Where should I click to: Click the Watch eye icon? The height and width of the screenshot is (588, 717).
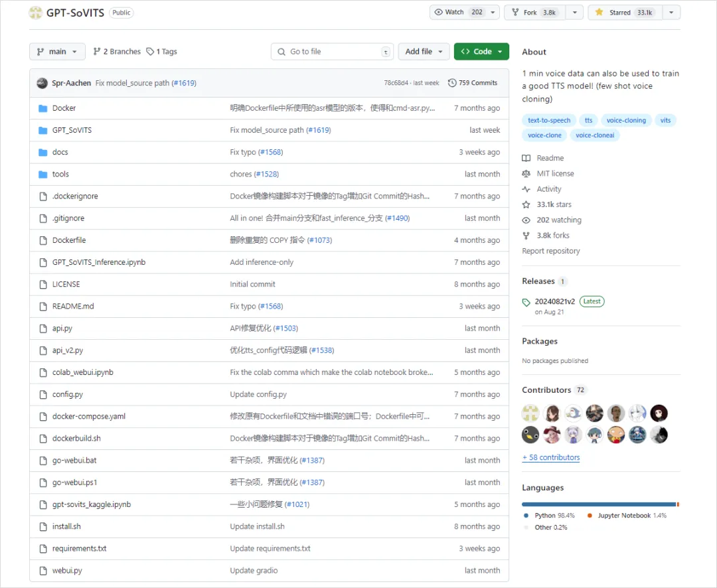439,13
